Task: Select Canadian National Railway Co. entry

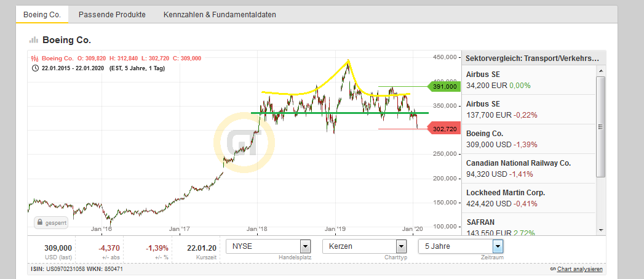Action: pos(529,169)
